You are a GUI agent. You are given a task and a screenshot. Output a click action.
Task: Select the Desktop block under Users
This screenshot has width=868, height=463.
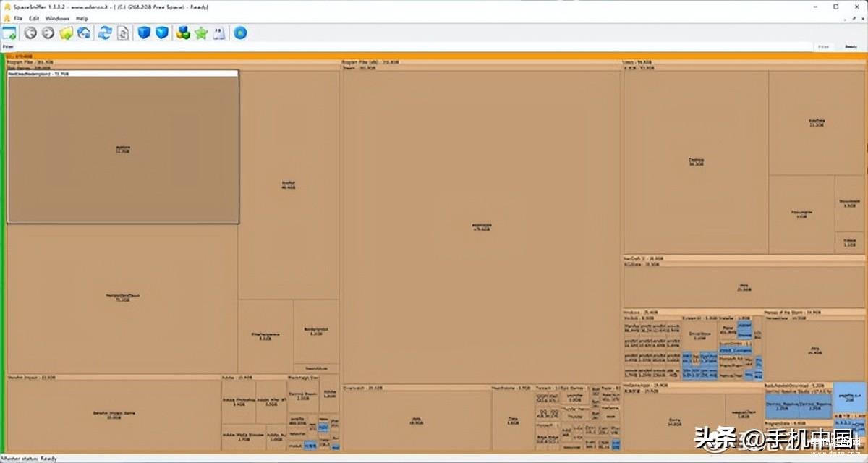click(x=696, y=162)
